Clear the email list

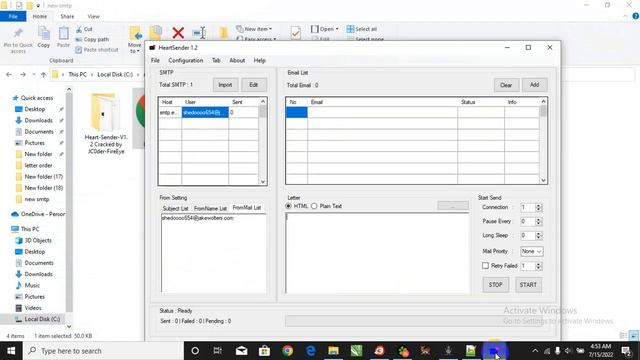[x=506, y=85]
